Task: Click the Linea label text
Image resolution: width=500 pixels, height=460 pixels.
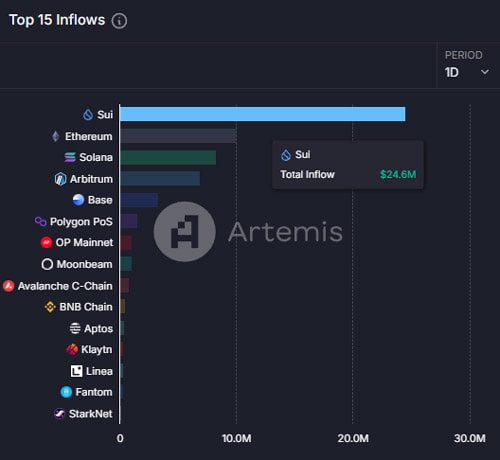Action: click(x=99, y=371)
